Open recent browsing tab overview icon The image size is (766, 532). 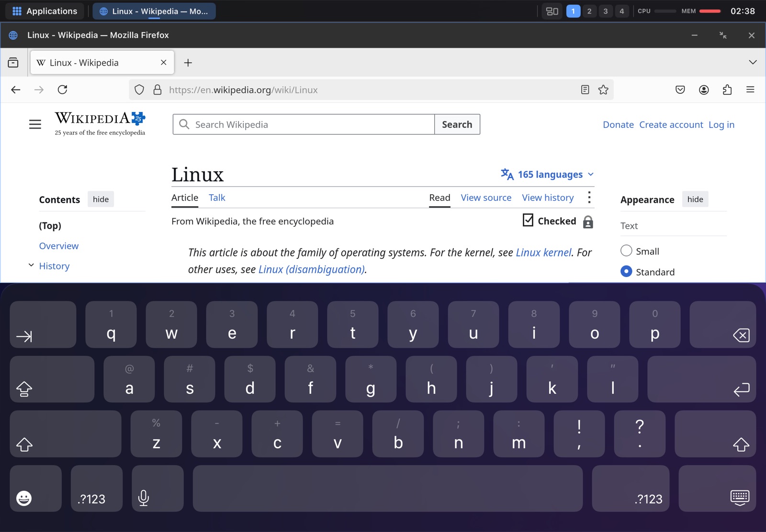[13, 63]
